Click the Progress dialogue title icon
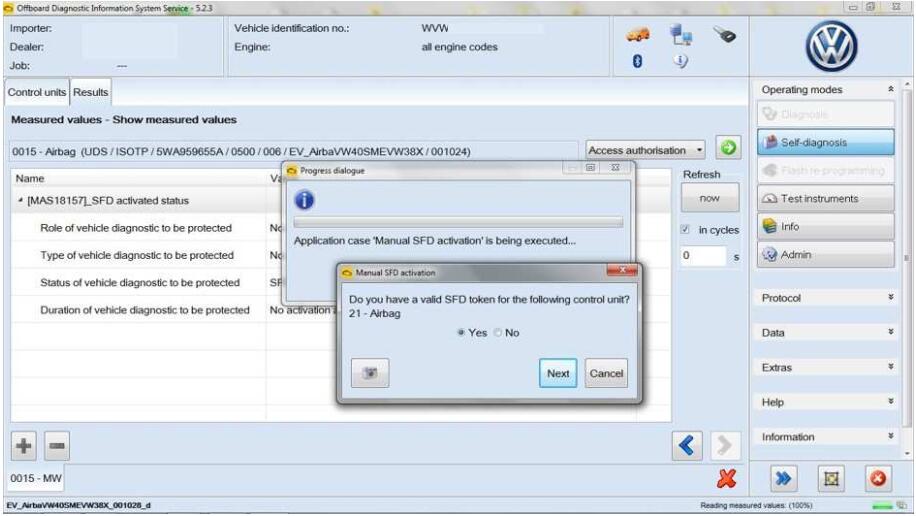 (x=292, y=171)
